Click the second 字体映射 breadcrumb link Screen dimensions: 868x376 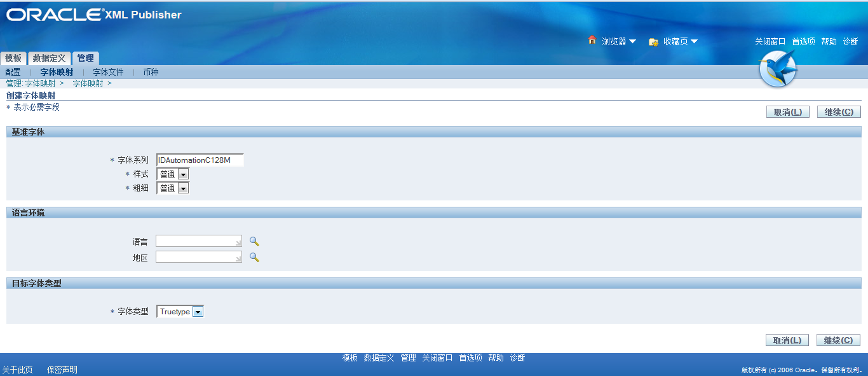point(88,83)
